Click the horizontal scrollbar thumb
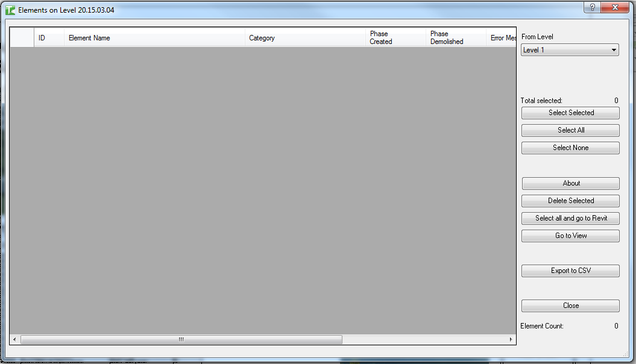 [181, 340]
